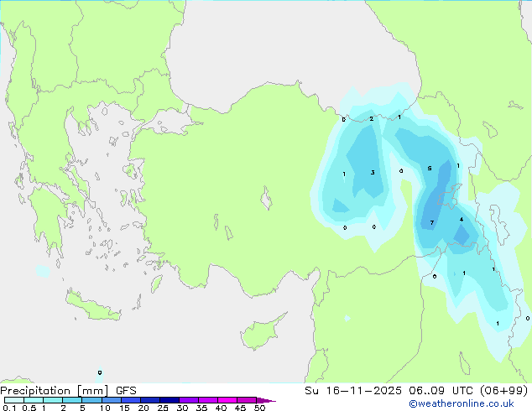532x411 pixels.
Task: Click the weatheronline.co.uk copyright link
Action: tap(462, 403)
